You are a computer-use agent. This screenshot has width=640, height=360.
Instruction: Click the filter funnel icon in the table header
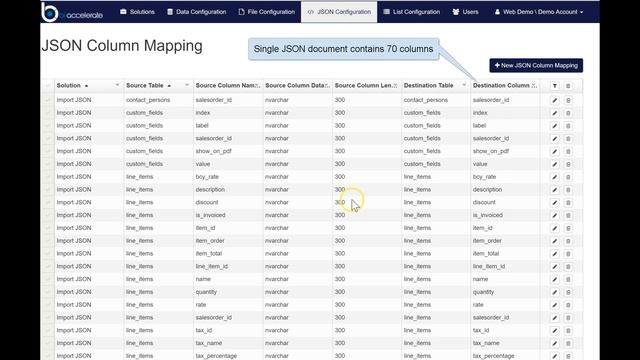(x=555, y=86)
